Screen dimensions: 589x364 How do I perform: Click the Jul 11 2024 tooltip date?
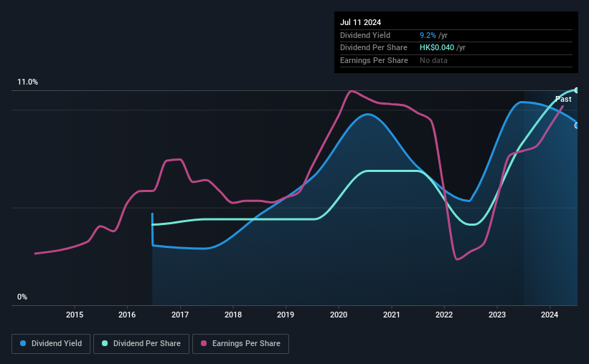(x=360, y=22)
